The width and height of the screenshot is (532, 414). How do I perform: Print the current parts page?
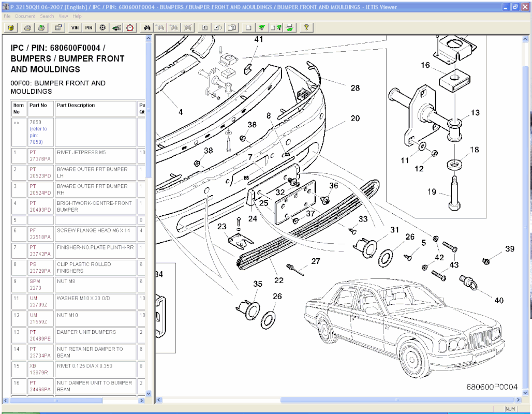[x=26, y=27]
